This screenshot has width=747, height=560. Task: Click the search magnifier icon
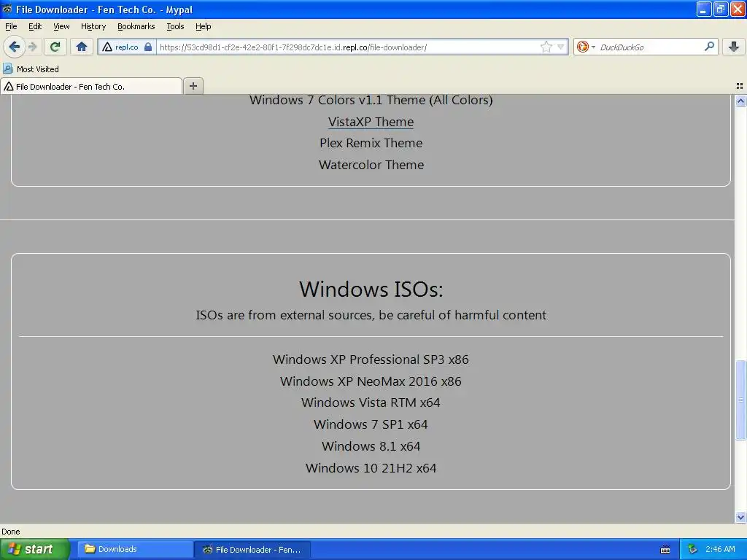click(x=709, y=47)
